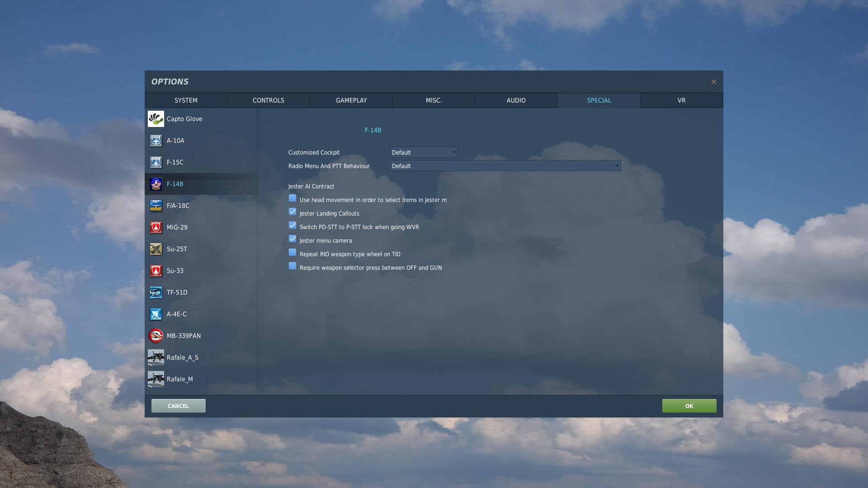Screen dimensions: 868x488
Task: Open the CONTROLS tab
Action: pyautogui.click(x=269, y=100)
